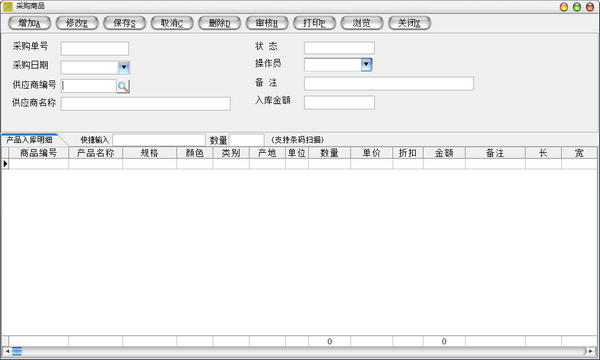Click the 采购商品 window title icon
The width and height of the screenshot is (600, 360).
point(8,7)
